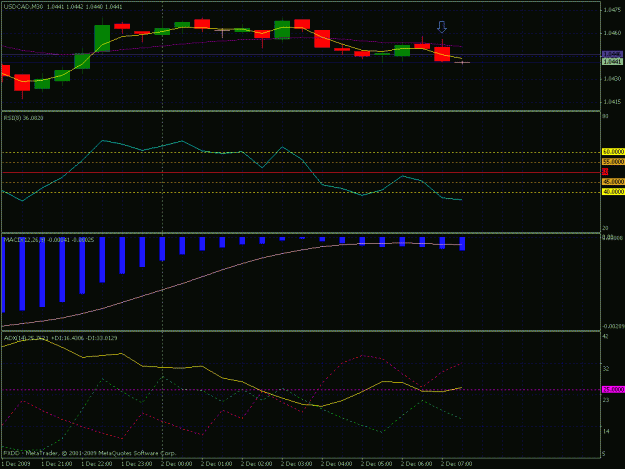Click the 1 Dec 21:00 time label

point(57,464)
